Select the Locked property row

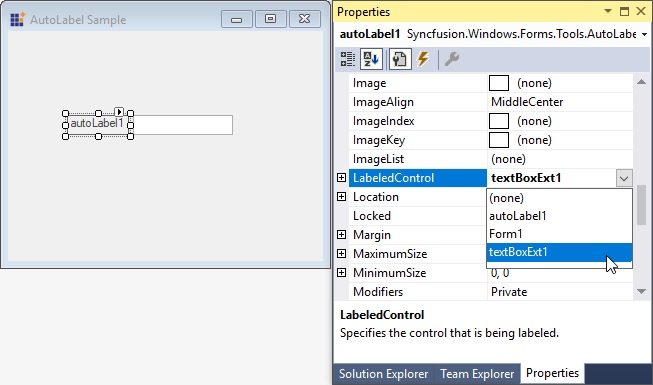418,216
